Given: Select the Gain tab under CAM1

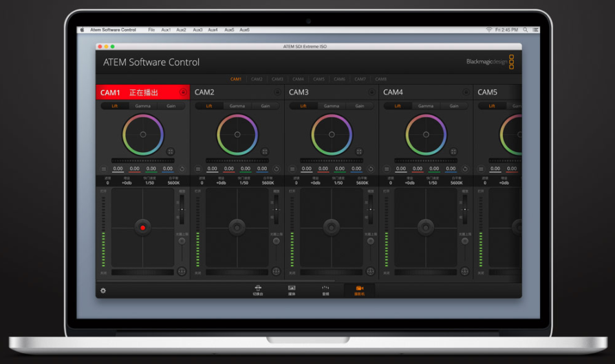Looking at the screenshot, I should [171, 106].
